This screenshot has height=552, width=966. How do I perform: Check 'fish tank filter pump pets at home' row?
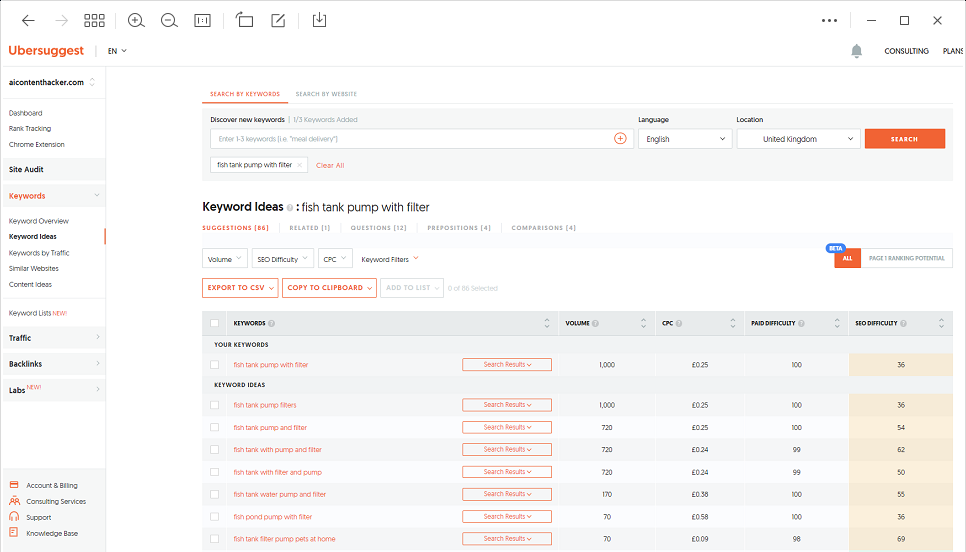pos(214,538)
